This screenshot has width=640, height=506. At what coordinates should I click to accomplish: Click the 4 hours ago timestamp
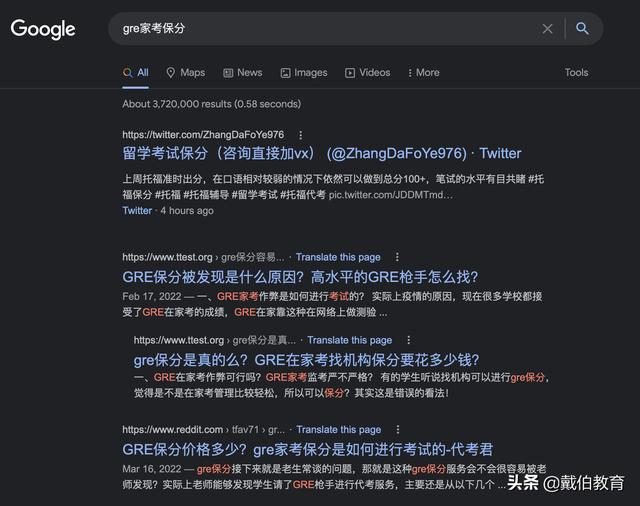tap(187, 211)
